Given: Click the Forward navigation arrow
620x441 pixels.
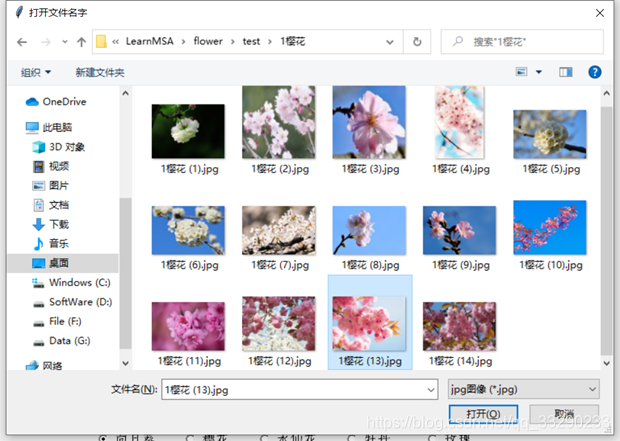Looking at the screenshot, I should point(46,42).
